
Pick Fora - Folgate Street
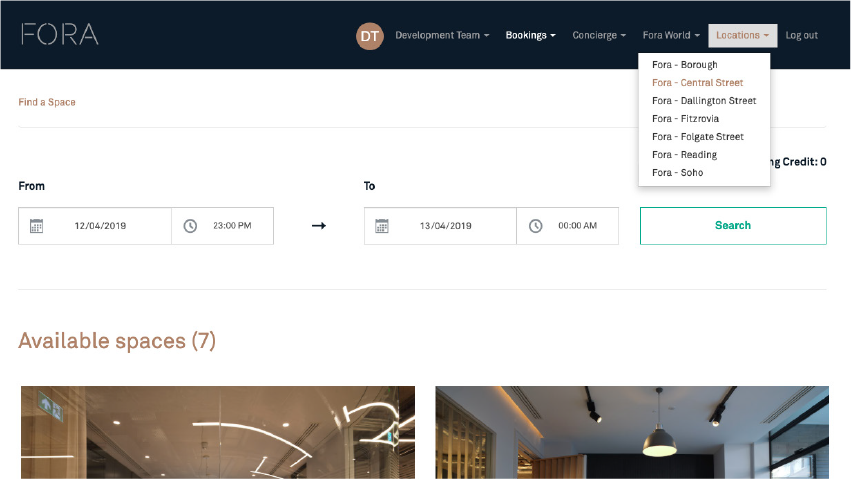point(698,137)
